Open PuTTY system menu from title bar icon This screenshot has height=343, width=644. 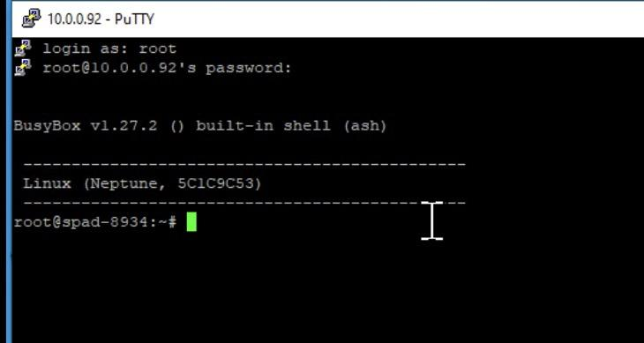click(x=31, y=19)
